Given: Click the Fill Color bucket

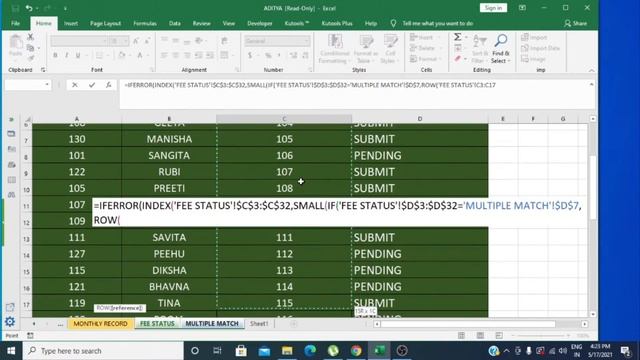Looking at the screenshot, I should click(x=122, y=55).
